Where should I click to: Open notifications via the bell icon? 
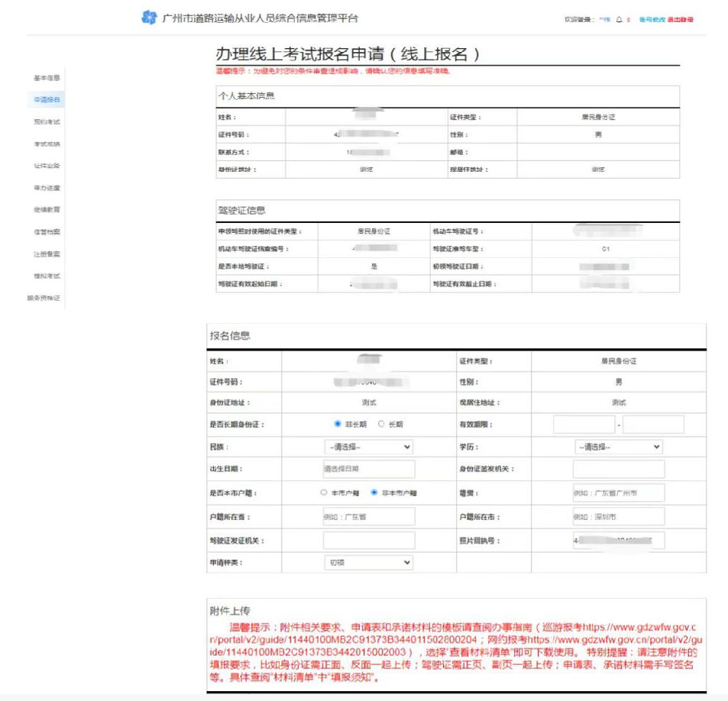(x=619, y=20)
